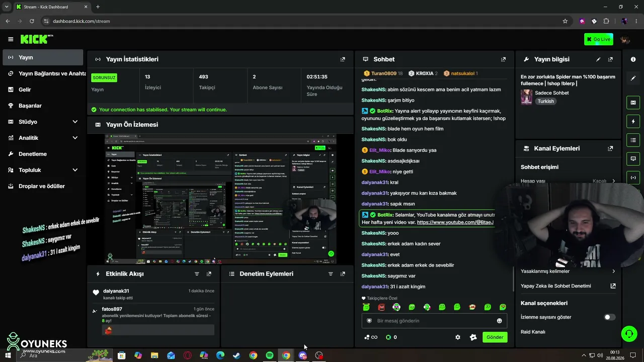Open the profile avatar menu at top right
Image resolution: width=644 pixels, height=362 pixels.
coord(625,39)
